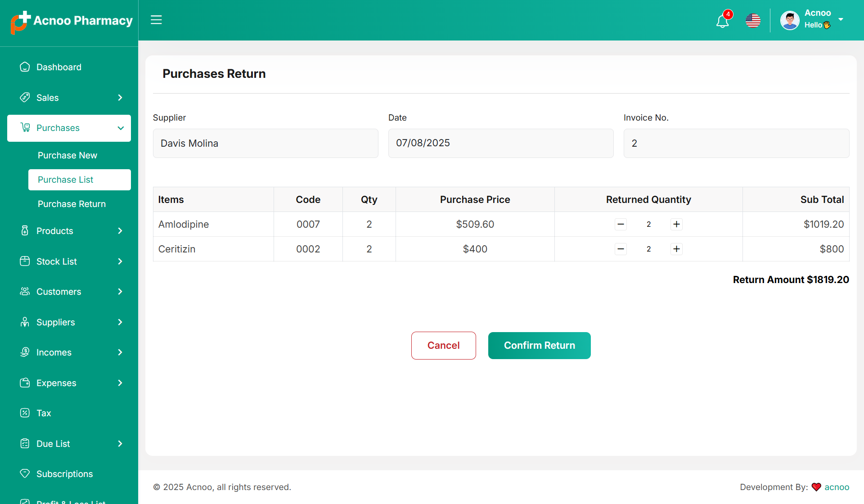Click the Cancel button
Viewport: 864px width, 504px height.
[x=443, y=346]
